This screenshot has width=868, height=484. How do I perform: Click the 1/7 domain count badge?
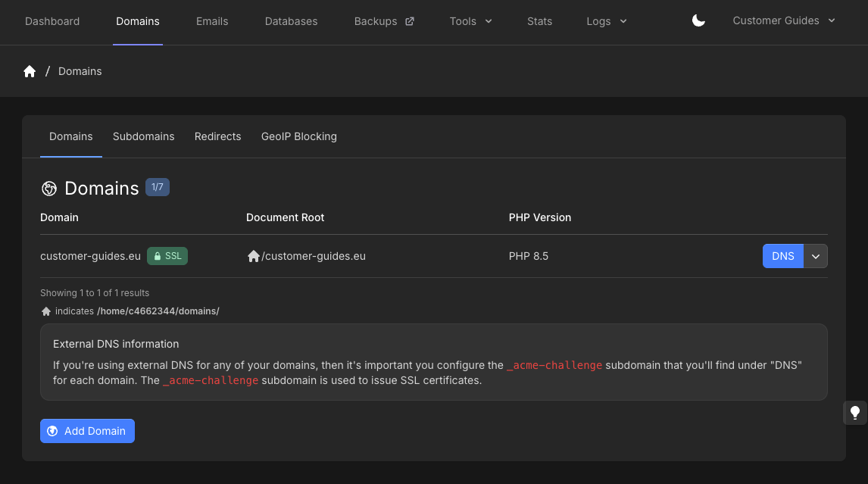pyautogui.click(x=158, y=187)
